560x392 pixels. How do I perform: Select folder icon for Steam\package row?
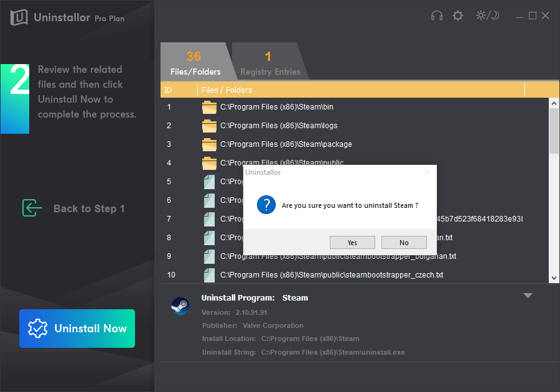coord(209,144)
